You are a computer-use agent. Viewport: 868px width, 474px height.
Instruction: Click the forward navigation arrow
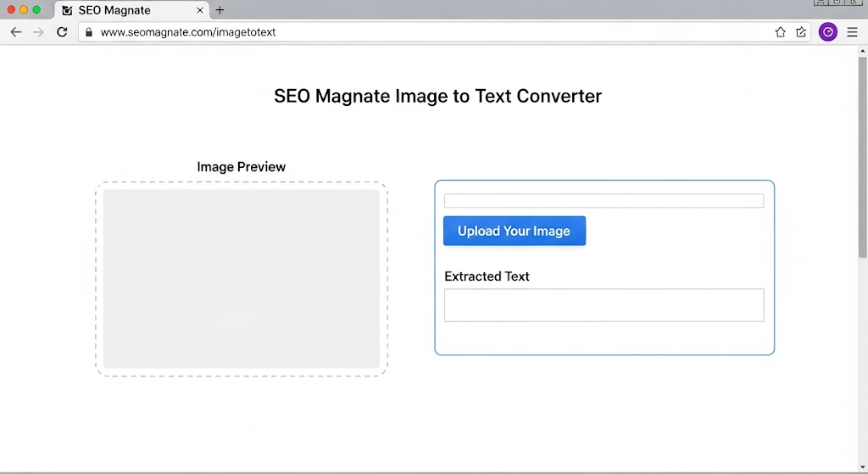coord(38,32)
